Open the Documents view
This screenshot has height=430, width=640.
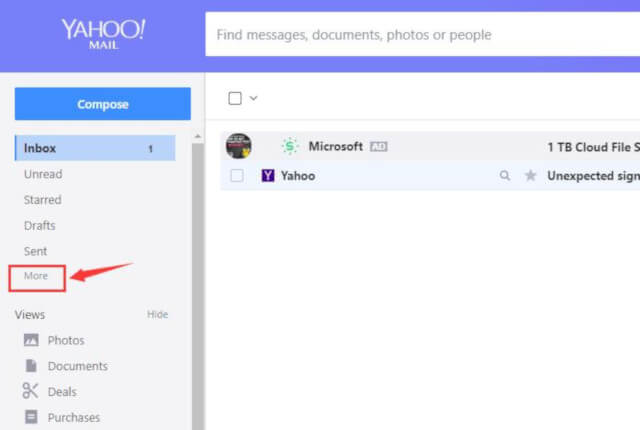[78, 366]
